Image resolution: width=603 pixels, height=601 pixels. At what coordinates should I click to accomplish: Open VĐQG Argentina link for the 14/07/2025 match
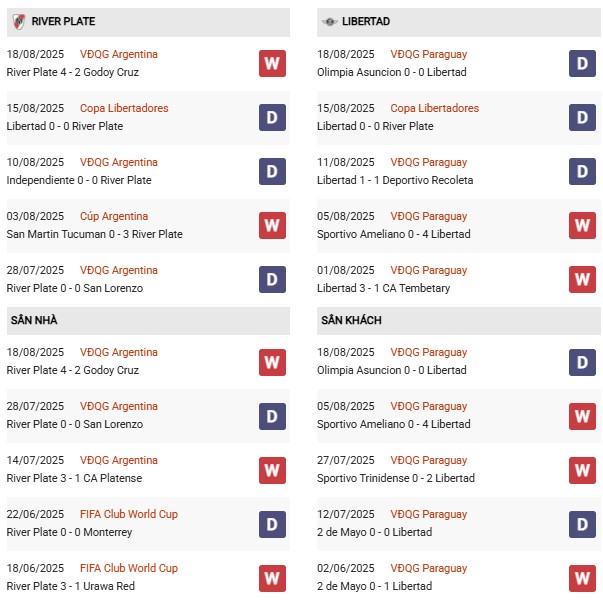pos(119,460)
